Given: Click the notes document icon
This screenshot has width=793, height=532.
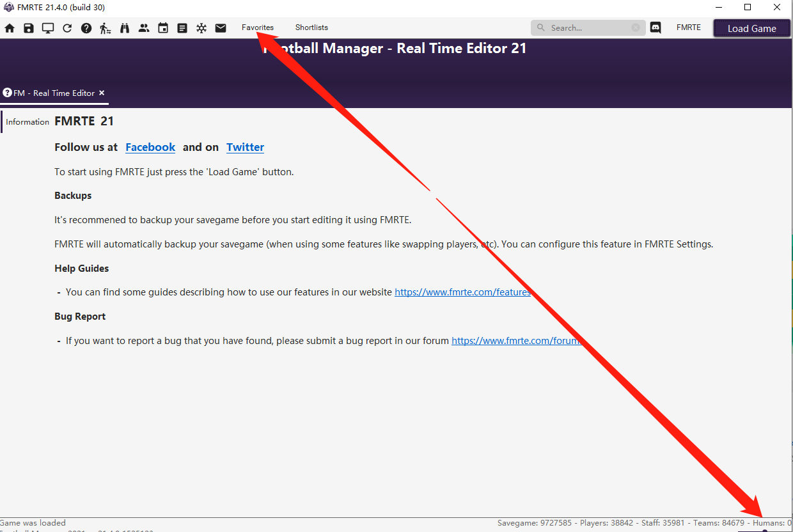Looking at the screenshot, I should coord(182,28).
